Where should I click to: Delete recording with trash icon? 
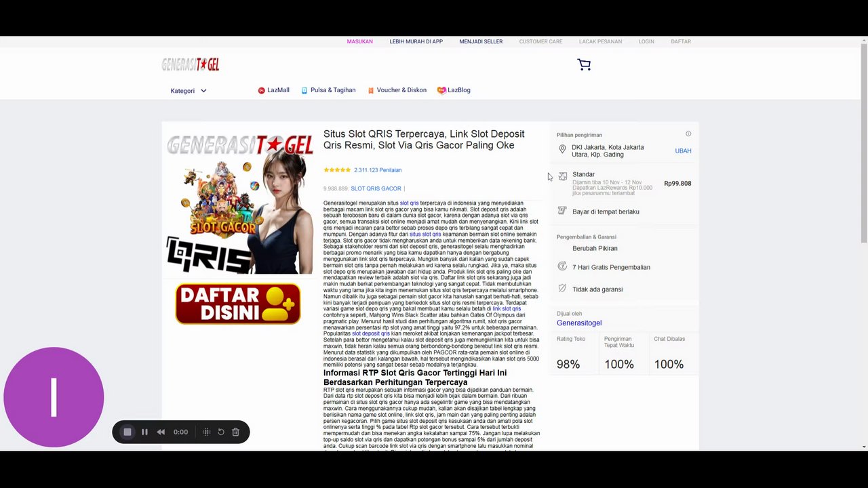click(236, 432)
